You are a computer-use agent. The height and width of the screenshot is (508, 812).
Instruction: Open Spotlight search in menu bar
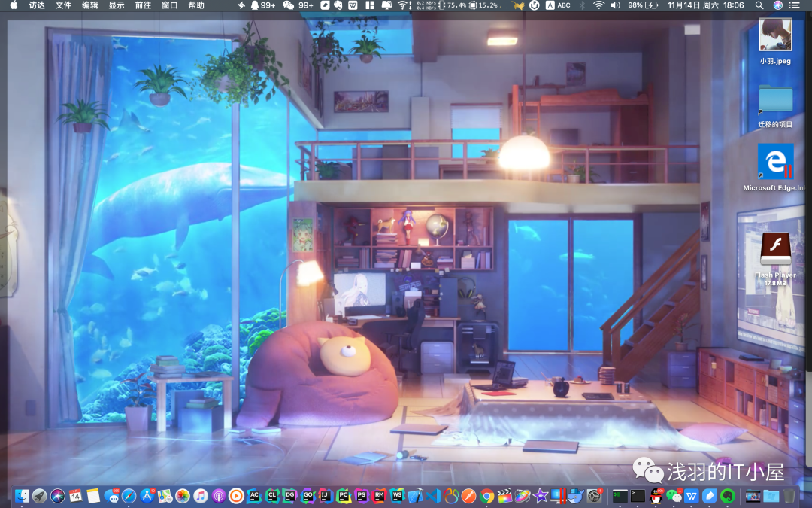click(759, 5)
